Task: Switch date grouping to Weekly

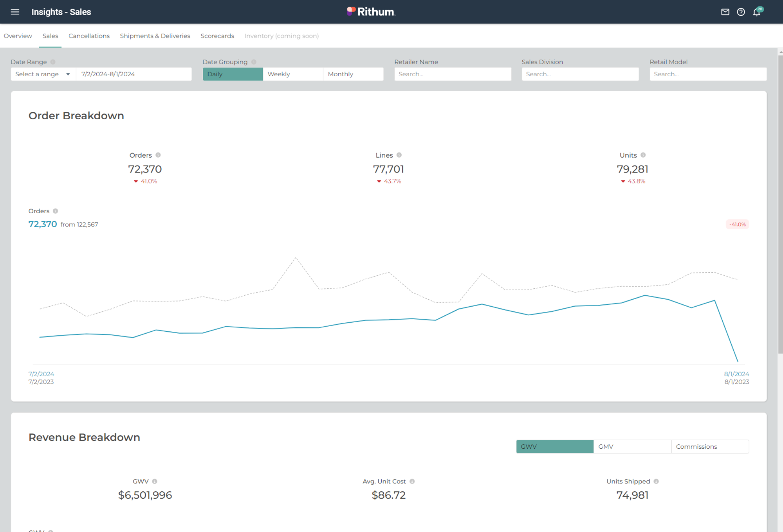Action: pyautogui.click(x=293, y=74)
